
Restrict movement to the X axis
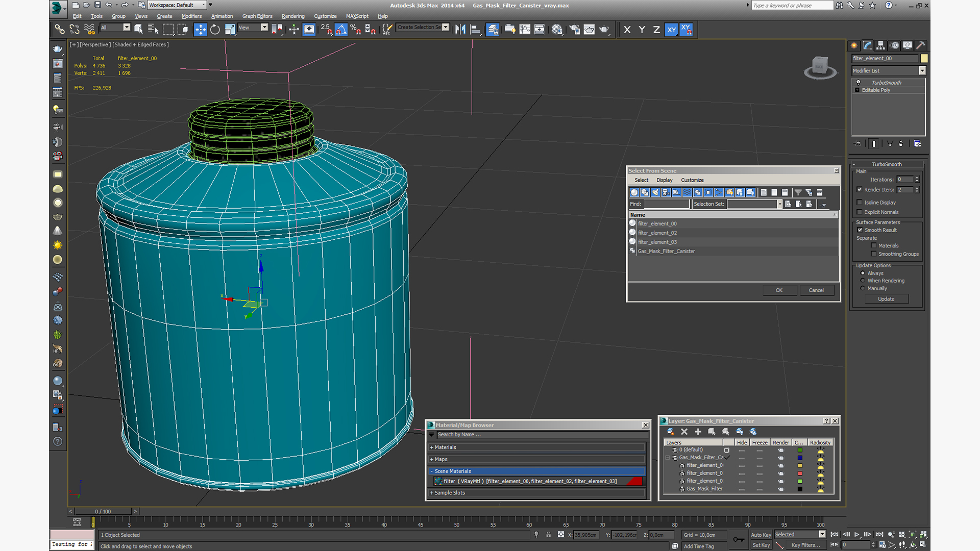click(x=627, y=30)
